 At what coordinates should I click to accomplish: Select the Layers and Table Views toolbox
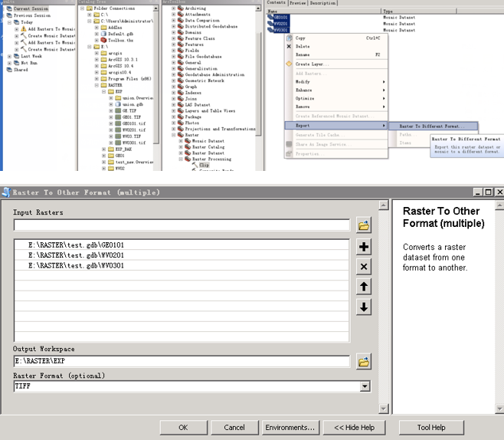tap(210, 110)
